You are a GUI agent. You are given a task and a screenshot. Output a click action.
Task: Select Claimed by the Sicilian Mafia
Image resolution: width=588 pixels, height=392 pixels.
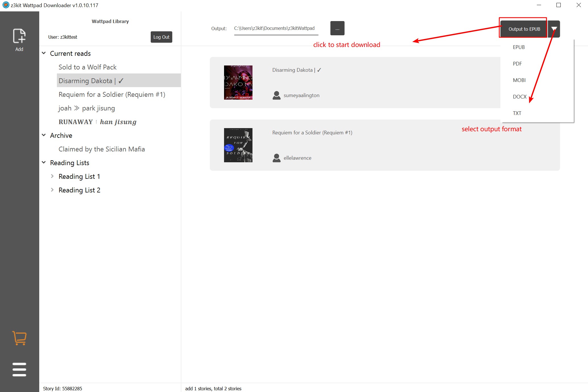tap(102, 149)
